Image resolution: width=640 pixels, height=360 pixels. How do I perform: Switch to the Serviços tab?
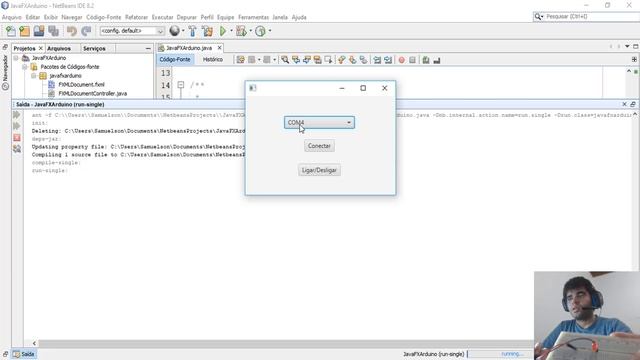tap(94, 49)
